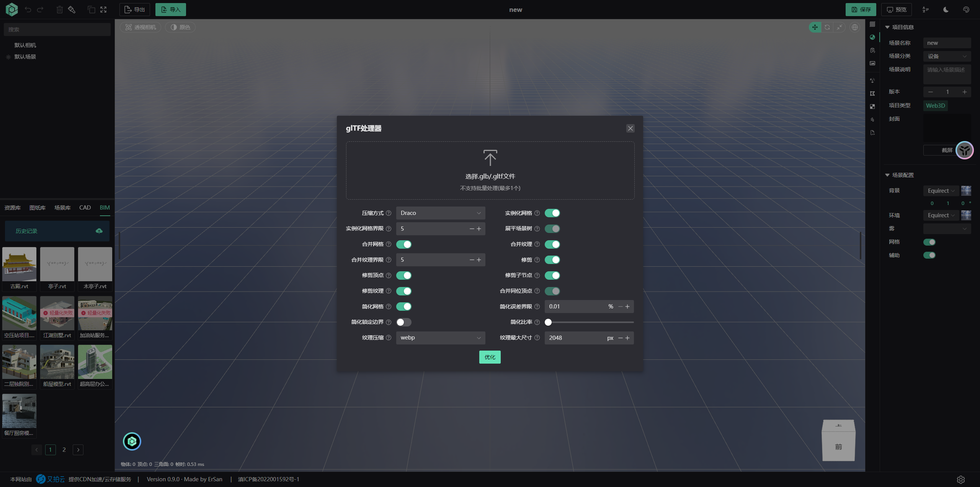
Task: Click the trash delete icon
Action: click(60, 10)
